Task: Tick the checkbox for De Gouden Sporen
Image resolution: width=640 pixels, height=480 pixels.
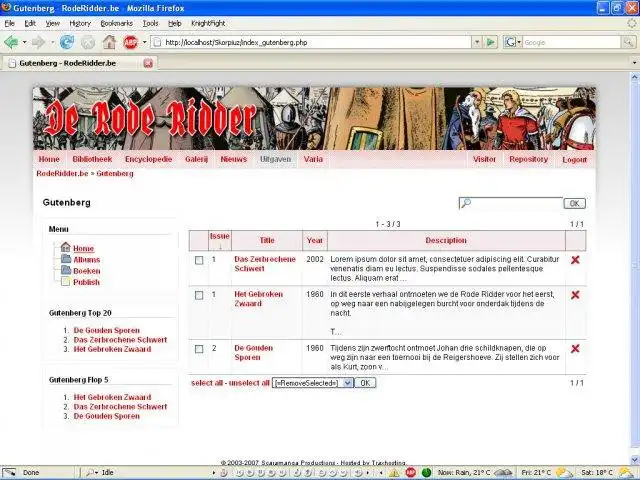Action: (x=199, y=349)
